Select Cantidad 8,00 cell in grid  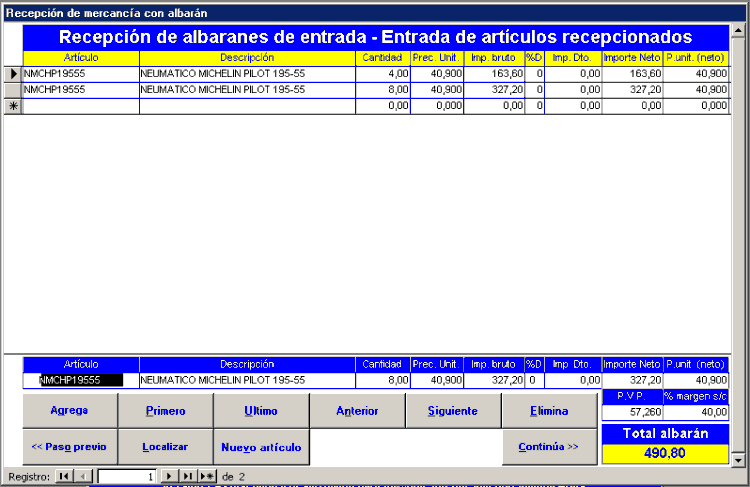(383, 90)
